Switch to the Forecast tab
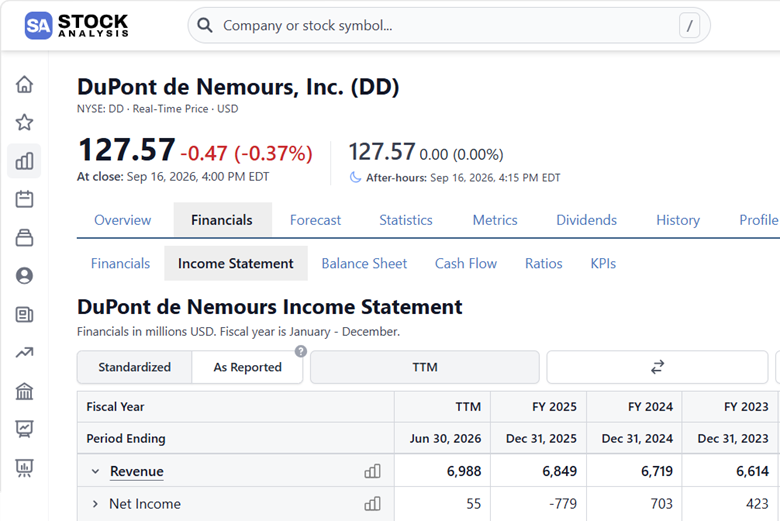 (x=315, y=220)
